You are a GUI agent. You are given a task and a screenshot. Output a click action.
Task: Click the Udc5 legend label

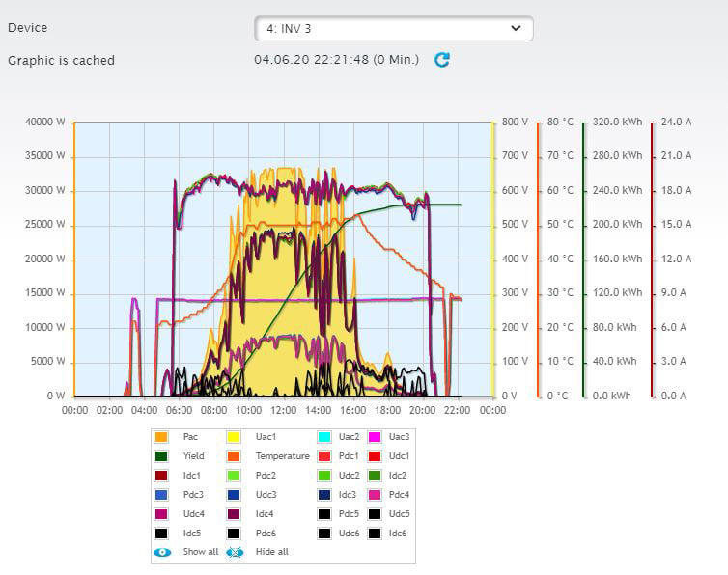click(x=400, y=514)
